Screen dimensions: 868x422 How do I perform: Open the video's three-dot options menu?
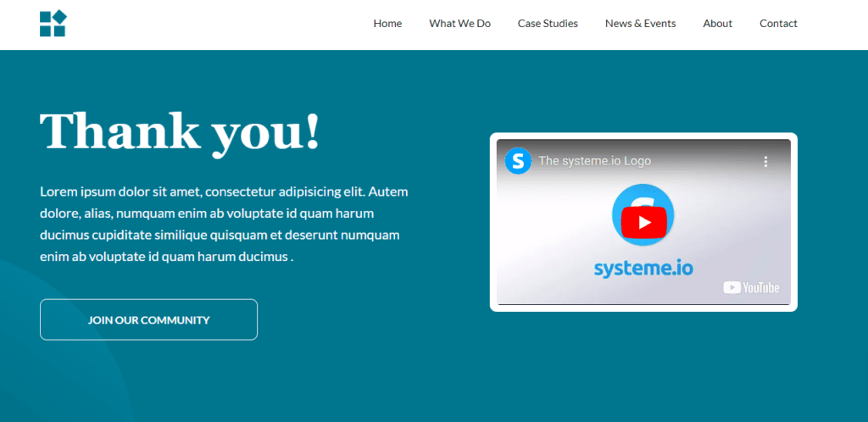pyautogui.click(x=765, y=162)
